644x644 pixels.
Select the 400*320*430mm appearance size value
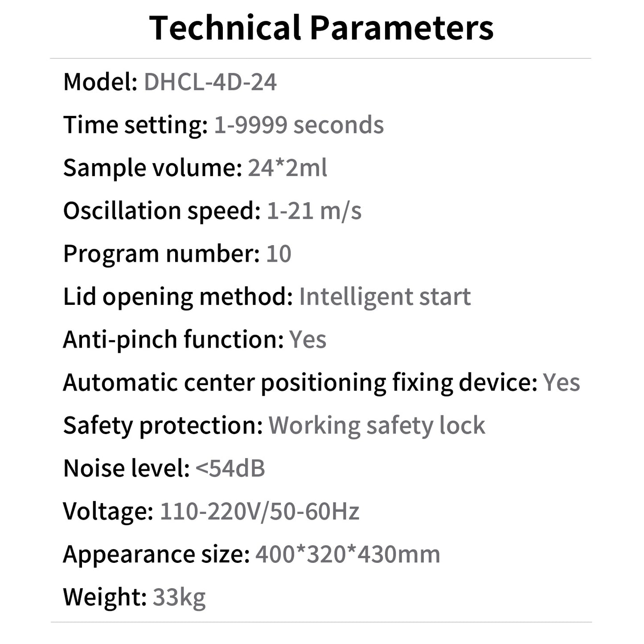(x=348, y=554)
